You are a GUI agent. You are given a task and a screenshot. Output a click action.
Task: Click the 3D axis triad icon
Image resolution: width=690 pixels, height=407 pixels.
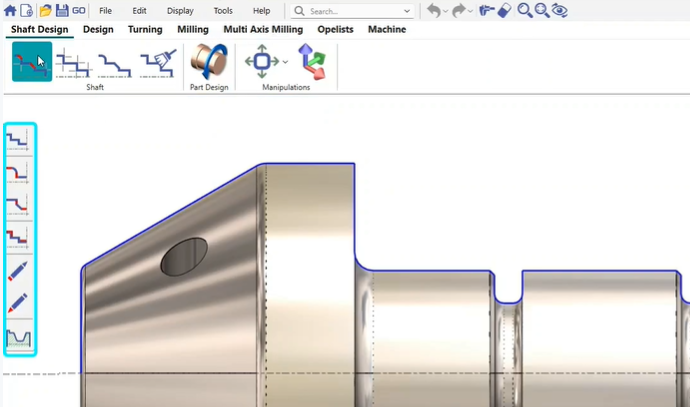tap(312, 62)
